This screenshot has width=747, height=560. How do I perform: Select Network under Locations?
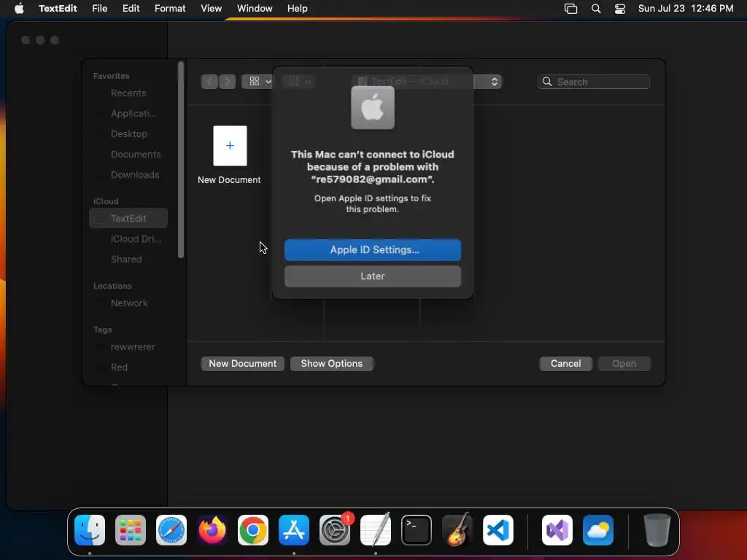(x=128, y=303)
